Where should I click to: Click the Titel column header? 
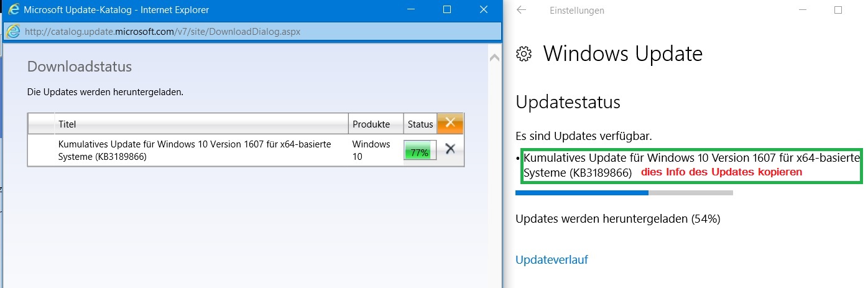(x=201, y=124)
